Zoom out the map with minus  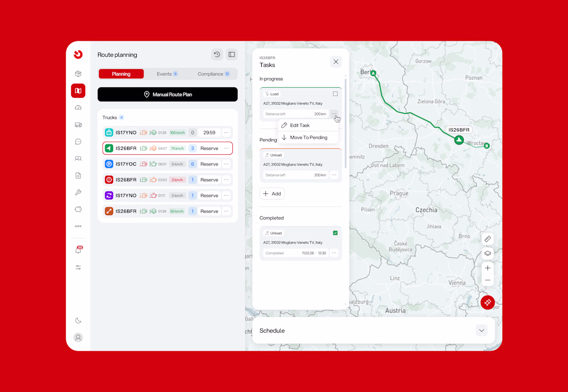click(487, 280)
